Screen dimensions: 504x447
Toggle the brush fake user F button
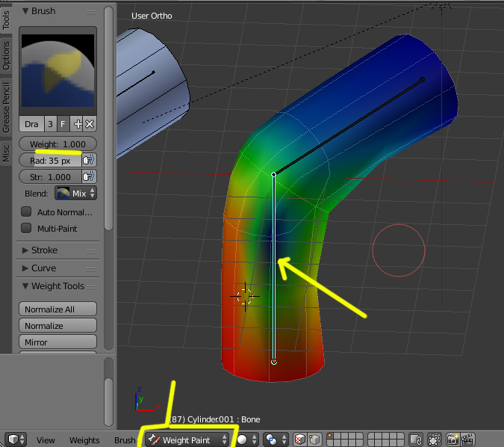pyautogui.click(x=63, y=124)
